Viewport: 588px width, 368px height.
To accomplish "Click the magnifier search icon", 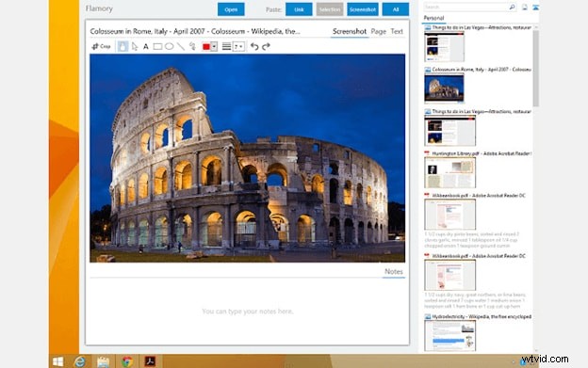I will (x=512, y=7).
